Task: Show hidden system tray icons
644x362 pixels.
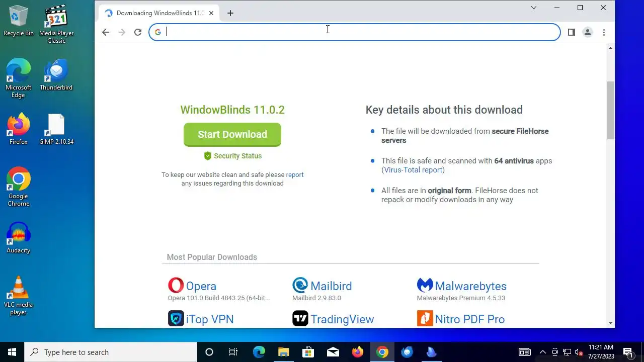Action: (542, 352)
